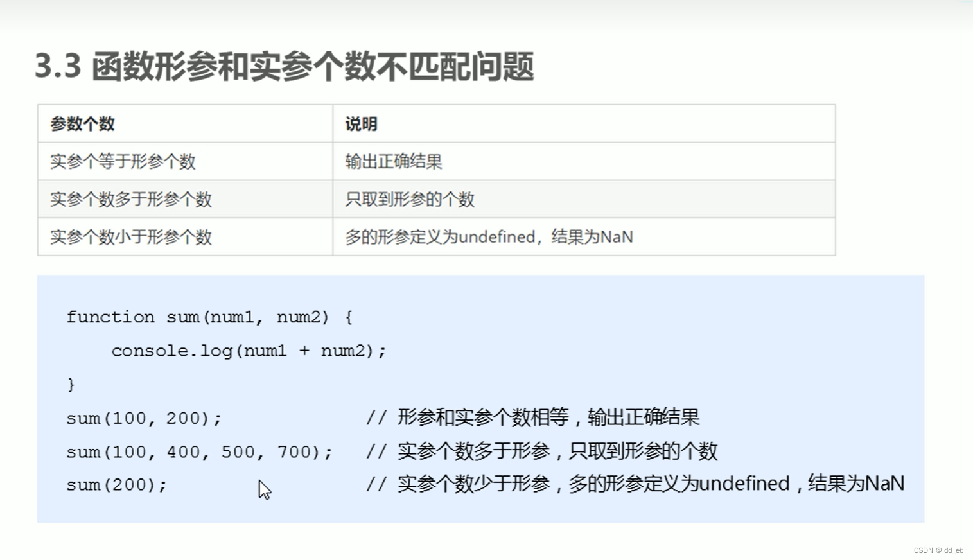Click the sum(200) function call

[x=116, y=485]
